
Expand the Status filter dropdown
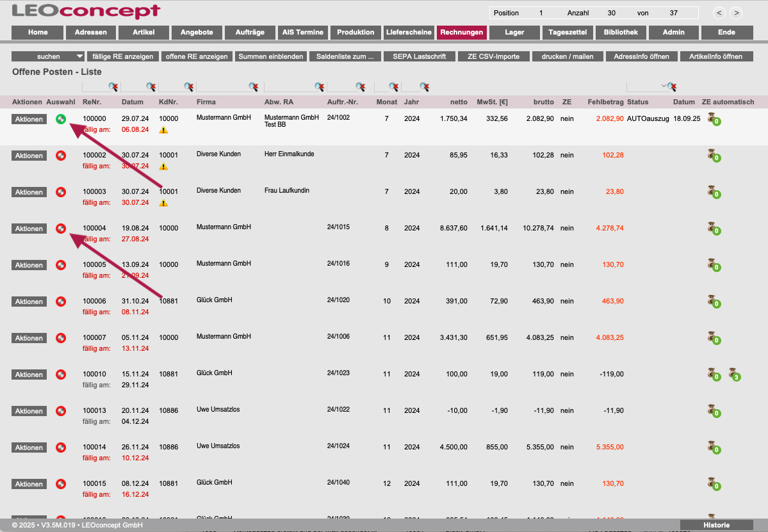click(x=664, y=86)
